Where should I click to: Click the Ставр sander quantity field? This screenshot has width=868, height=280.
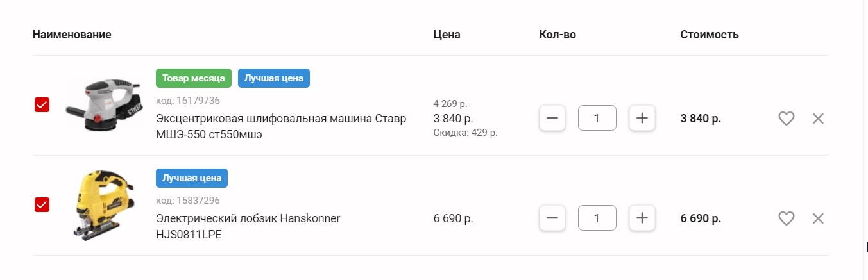click(x=597, y=118)
